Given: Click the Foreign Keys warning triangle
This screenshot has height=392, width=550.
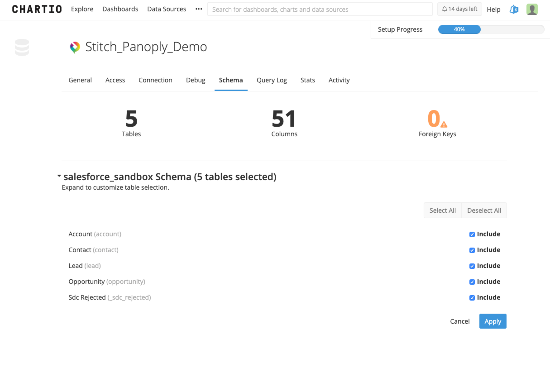Looking at the screenshot, I should pyautogui.click(x=444, y=124).
